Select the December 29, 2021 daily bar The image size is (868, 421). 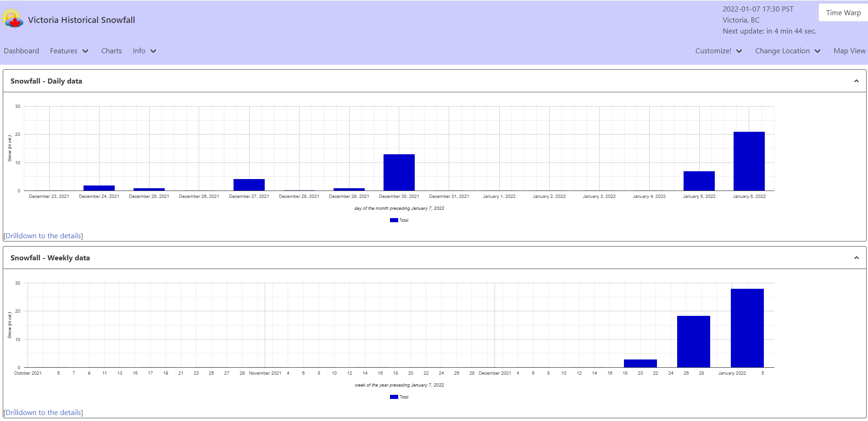point(349,189)
